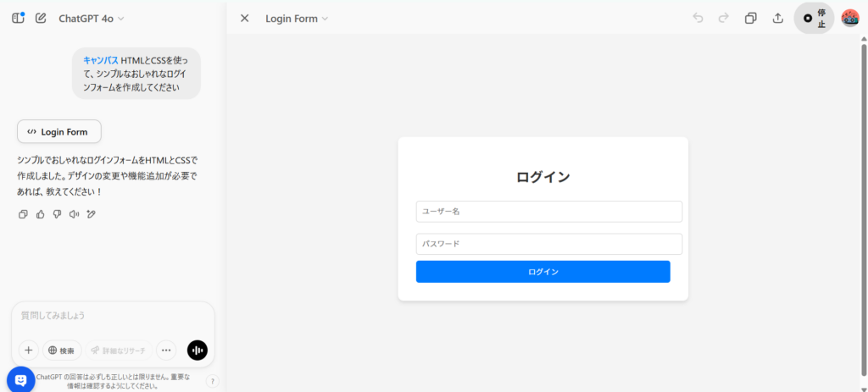Click the scrollbar up arrow in canvas
868x392 pixels.
(864, 38)
